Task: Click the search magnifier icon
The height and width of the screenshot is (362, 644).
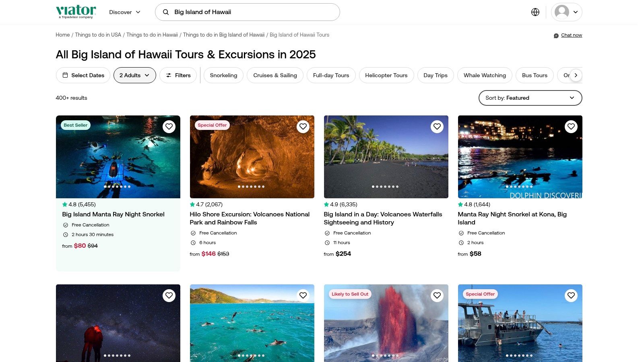Action: 166,12
